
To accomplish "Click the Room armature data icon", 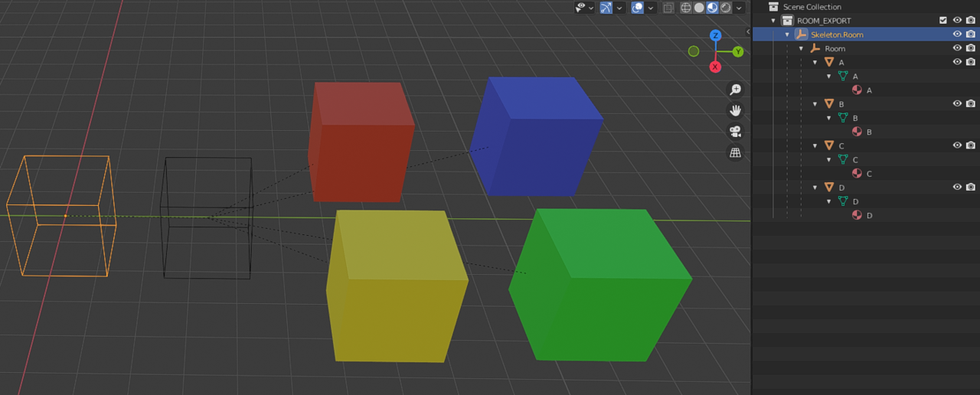I will coord(815,48).
